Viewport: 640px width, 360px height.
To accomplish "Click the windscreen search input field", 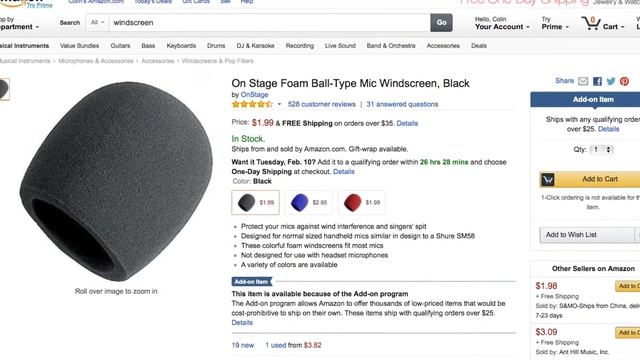I will (269, 22).
